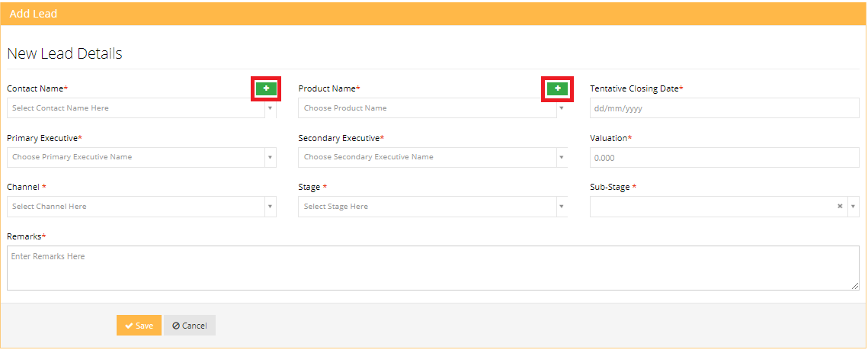This screenshot has width=868, height=350.
Task: Open the Stage selector
Action: (x=427, y=207)
